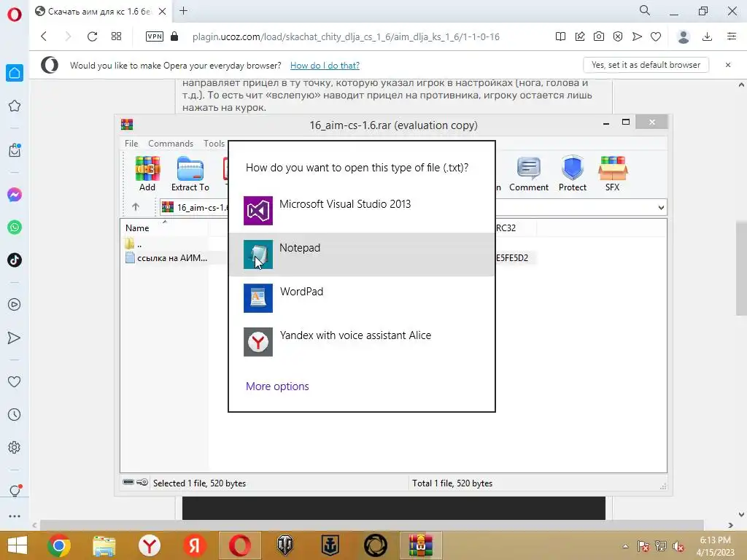Open Opera Easy Setup menu
747x560 pixels.
pos(731,36)
